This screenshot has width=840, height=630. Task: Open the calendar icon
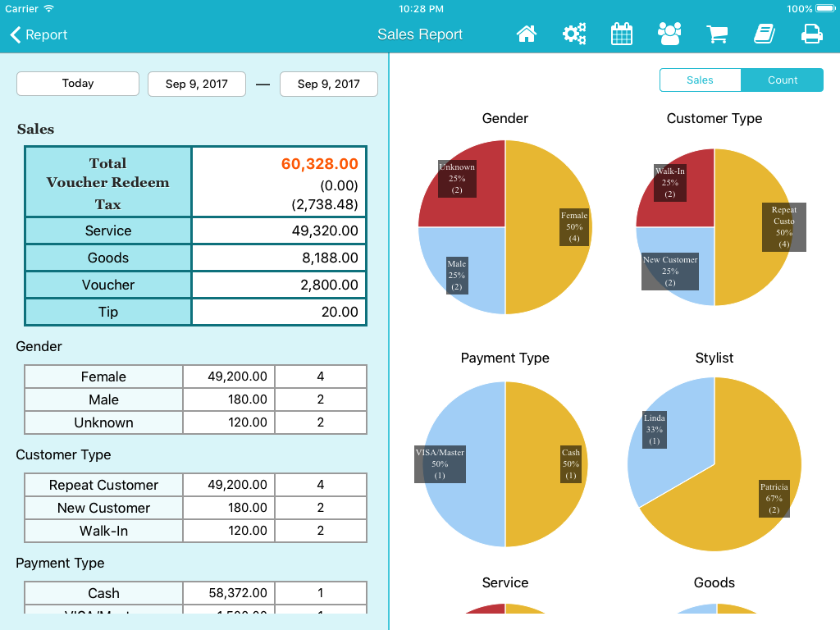pyautogui.click(x=622, y=34)
